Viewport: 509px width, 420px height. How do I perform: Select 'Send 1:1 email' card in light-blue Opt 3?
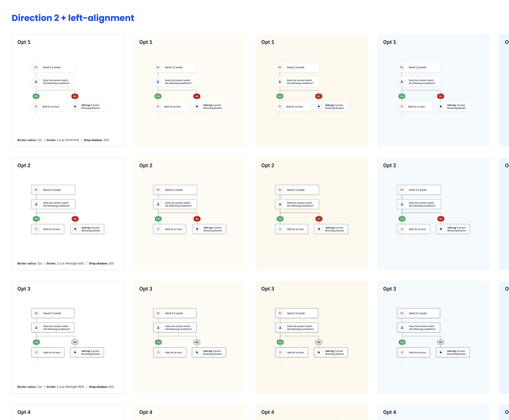click(418, 313)
